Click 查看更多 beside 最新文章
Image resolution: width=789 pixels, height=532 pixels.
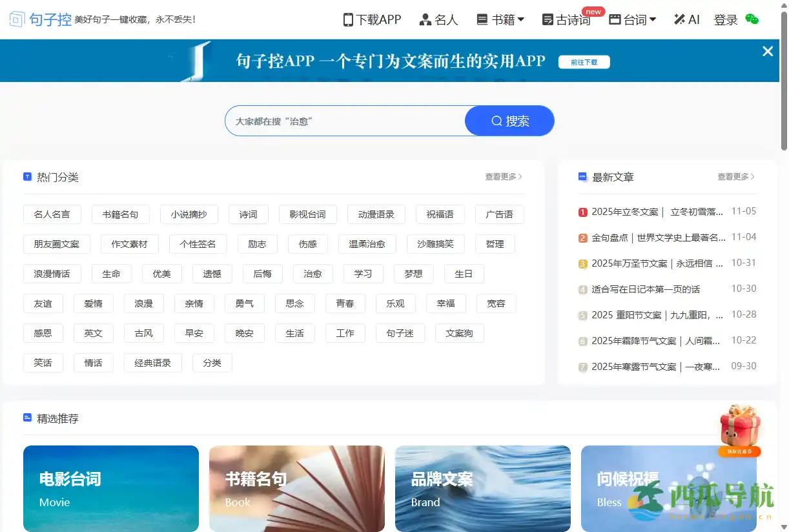tap(735, 176)
